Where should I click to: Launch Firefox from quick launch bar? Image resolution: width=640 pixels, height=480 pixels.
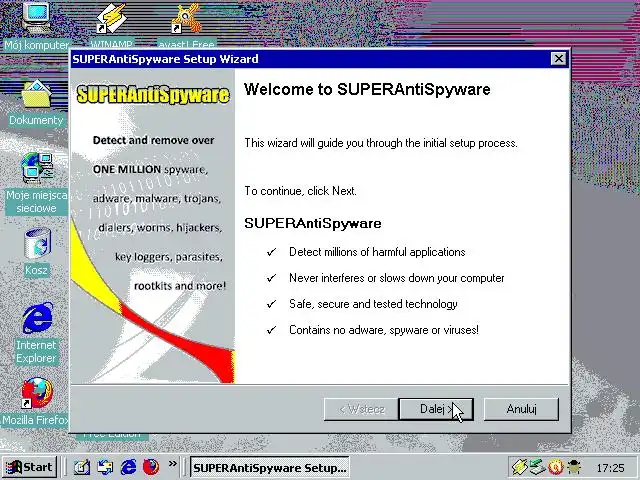tap(151, 467)
